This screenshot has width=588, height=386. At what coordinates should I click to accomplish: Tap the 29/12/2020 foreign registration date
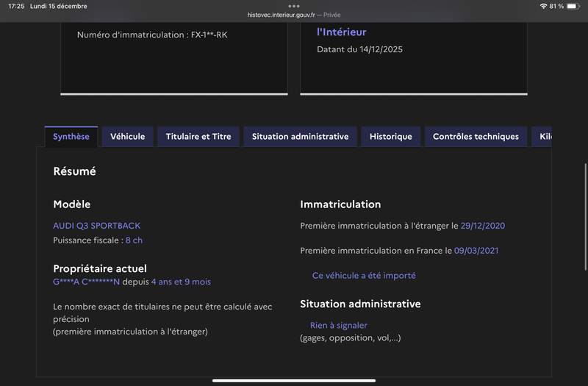[x=482, y=226]
